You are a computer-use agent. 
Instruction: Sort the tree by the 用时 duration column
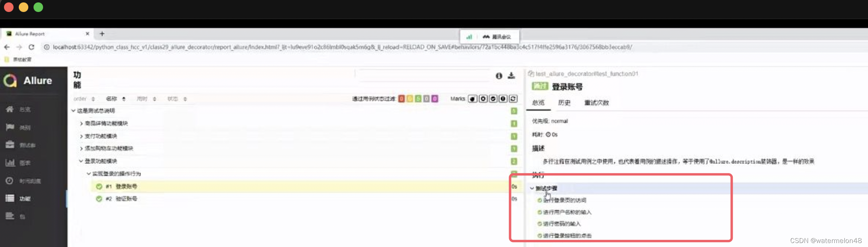146,99
